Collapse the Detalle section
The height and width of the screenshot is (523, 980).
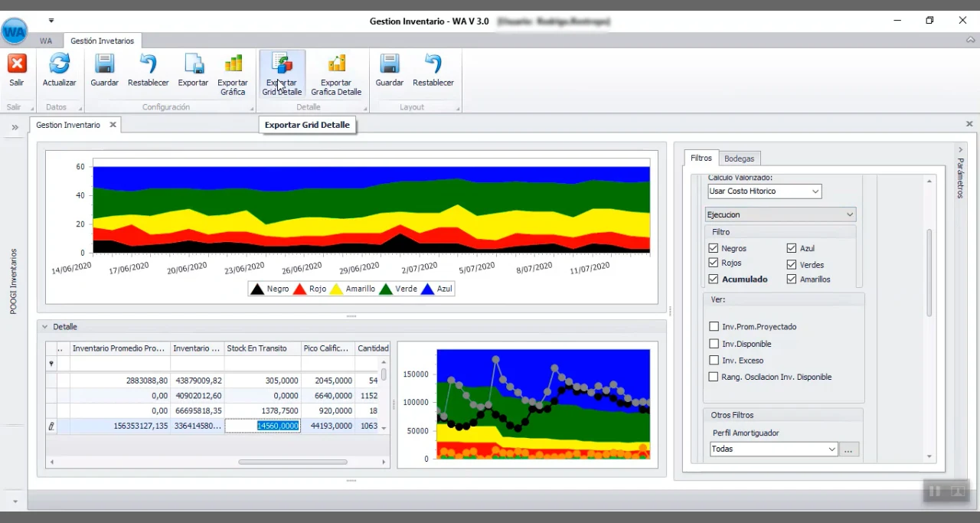tap(45, 327)
